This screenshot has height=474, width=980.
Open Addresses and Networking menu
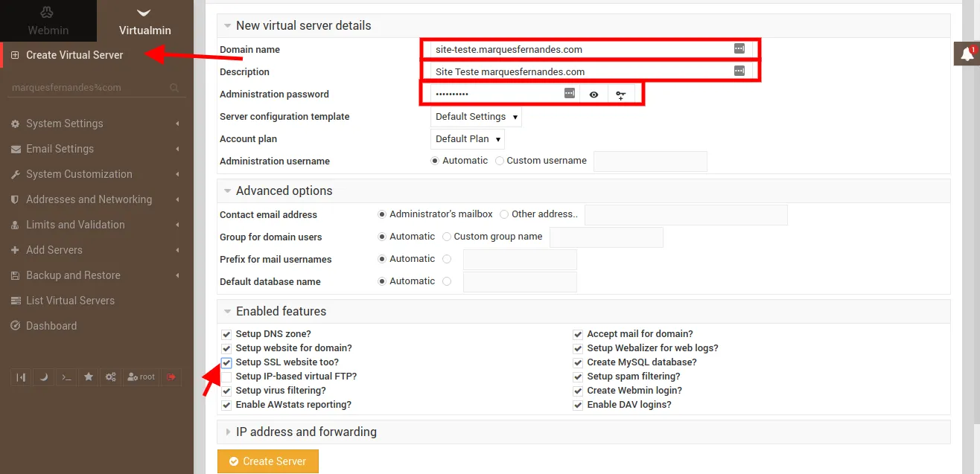pyautogui.click(x=89, y=199)
